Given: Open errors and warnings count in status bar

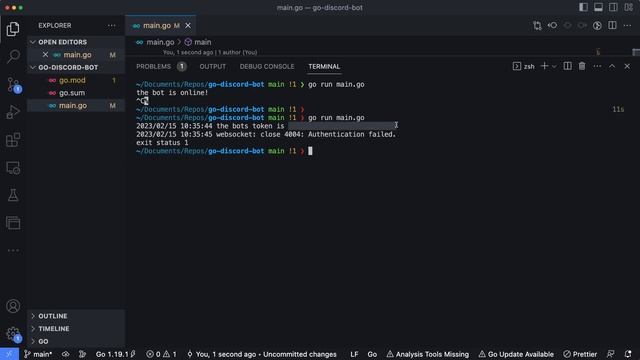Looking at the screenshot, I should (161, 354).
